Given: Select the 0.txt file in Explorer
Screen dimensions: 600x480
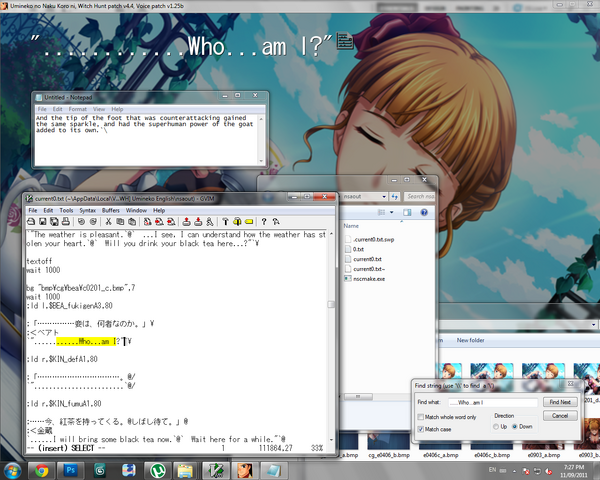Looking at the screenshot, I should click(x=354, y=249).
